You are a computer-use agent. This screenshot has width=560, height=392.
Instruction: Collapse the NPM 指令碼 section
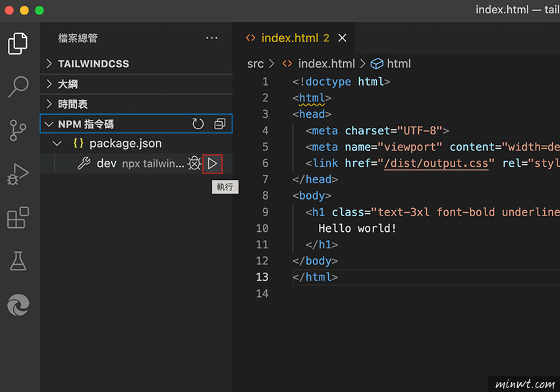click(x=136, y=124)
